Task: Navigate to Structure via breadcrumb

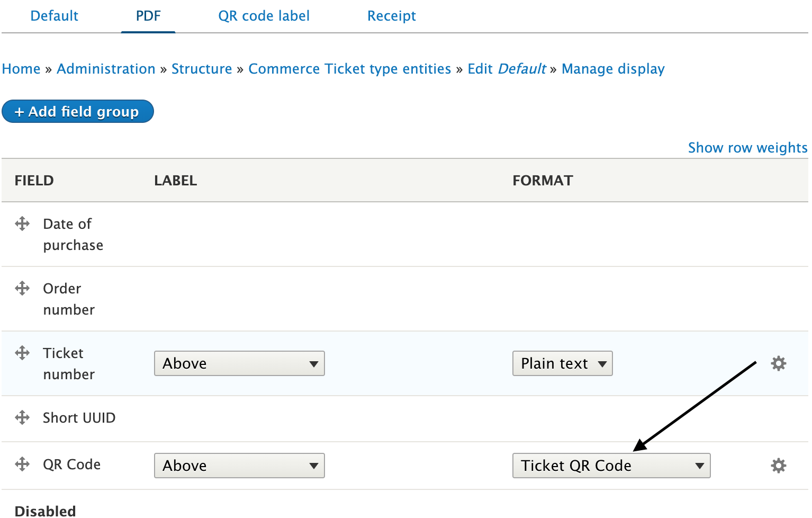Action: point(202,68)
